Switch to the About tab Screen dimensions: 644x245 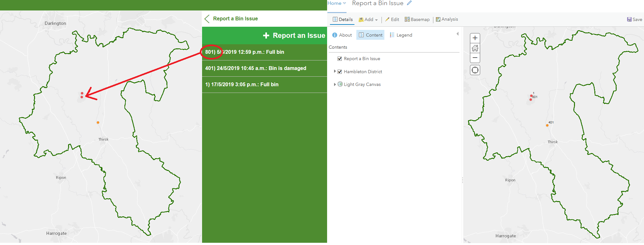coord(342,35)
